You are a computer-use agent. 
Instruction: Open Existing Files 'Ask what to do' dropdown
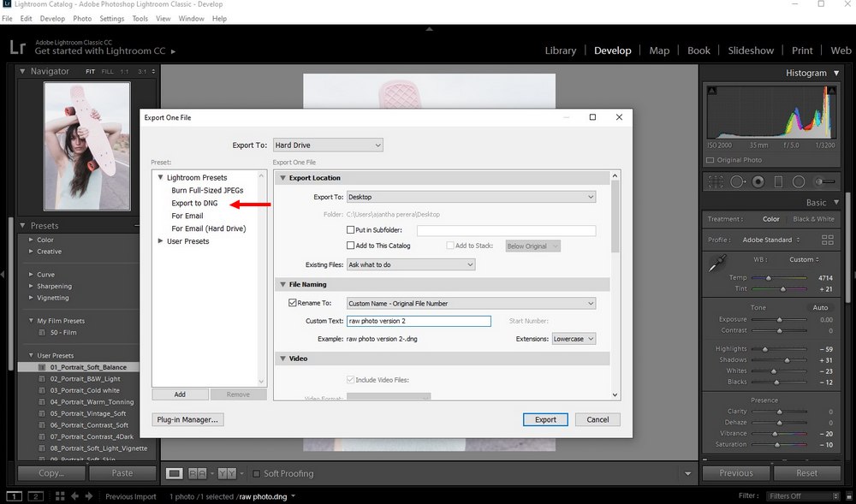coord(411,264)
